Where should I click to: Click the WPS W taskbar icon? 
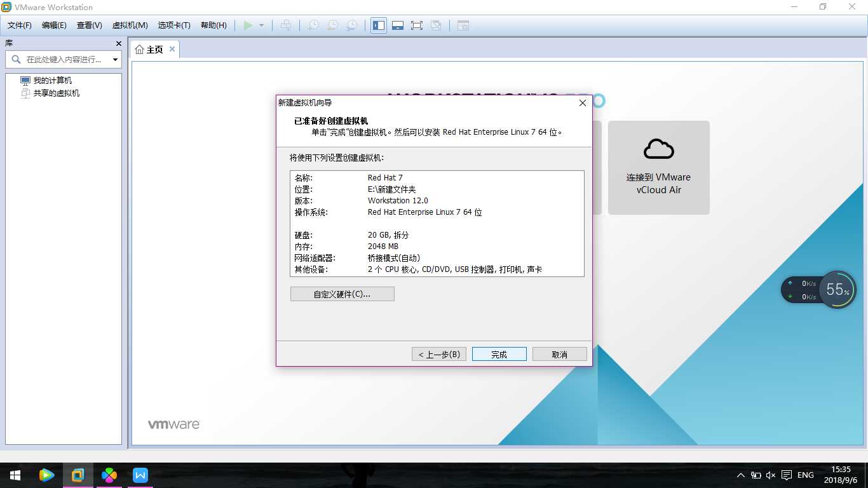(x=140, y=475)
